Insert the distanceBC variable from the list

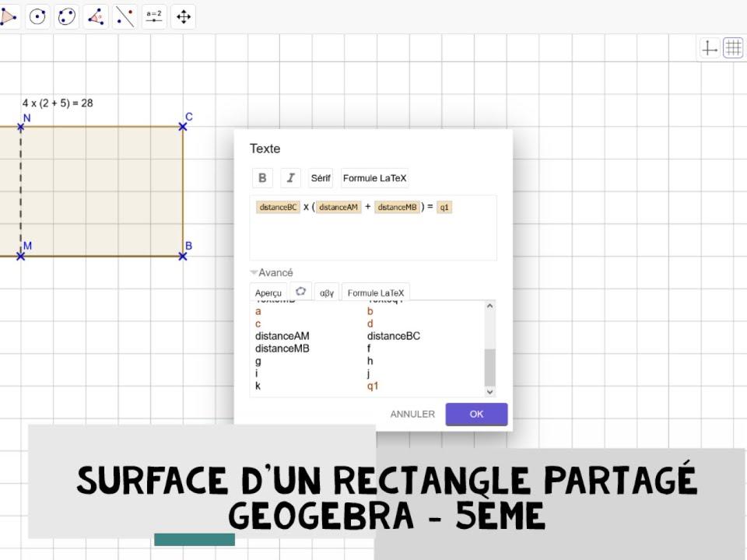pyautogui.click(x=395, y=336)
